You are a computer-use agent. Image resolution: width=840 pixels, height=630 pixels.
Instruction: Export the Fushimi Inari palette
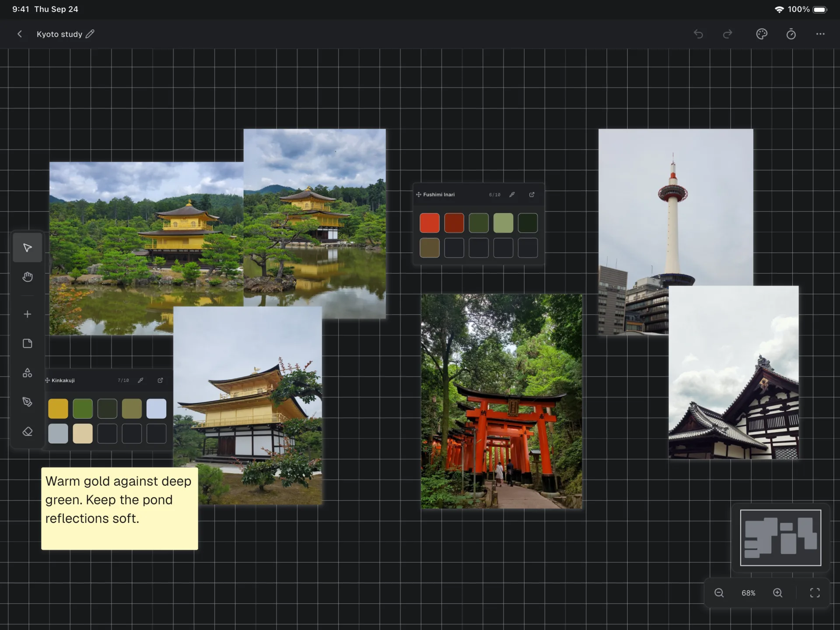click(x=532, y=195)
